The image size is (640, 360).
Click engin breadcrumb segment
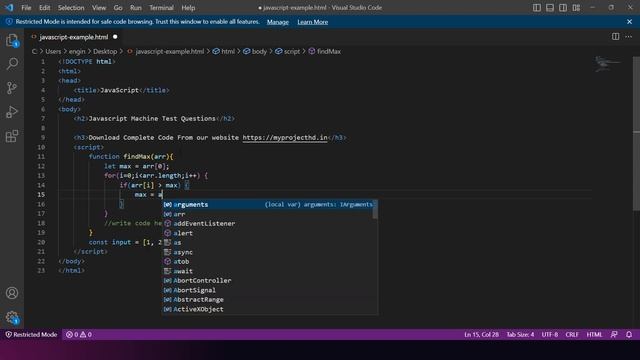point(77,51)
